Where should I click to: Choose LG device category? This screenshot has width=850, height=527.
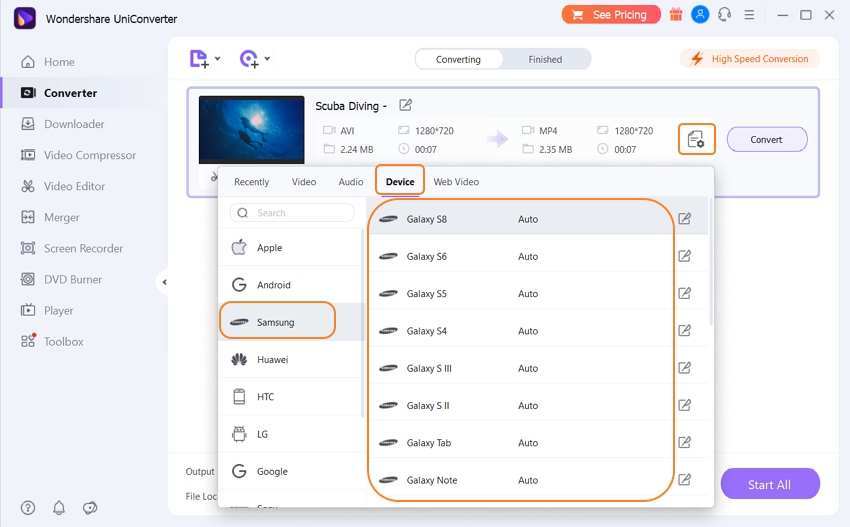coord(290,434)
